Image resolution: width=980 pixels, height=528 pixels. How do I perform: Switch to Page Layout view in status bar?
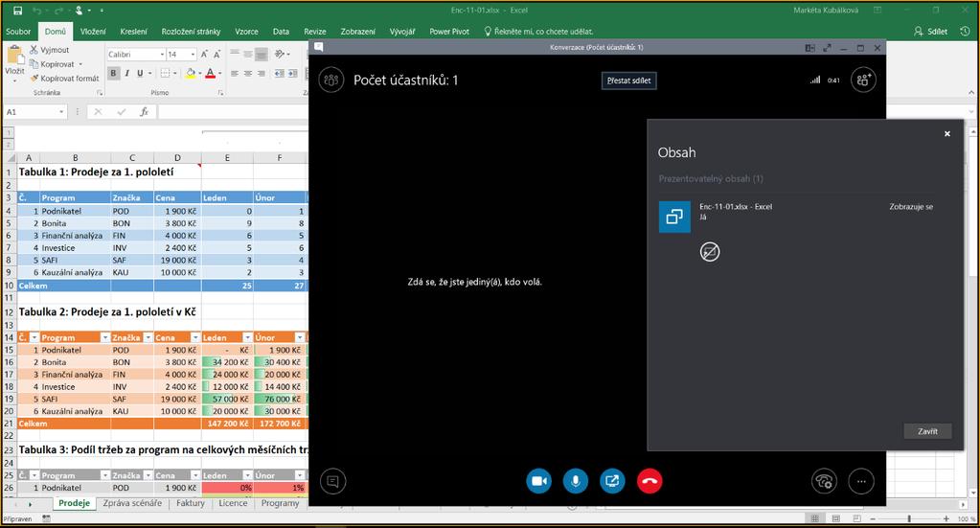pos(835,518)
